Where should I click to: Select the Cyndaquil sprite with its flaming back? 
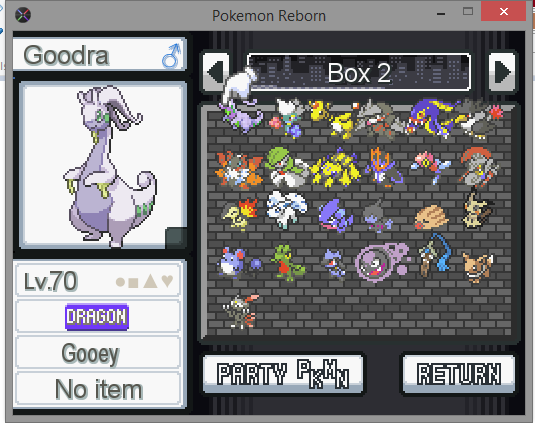240,214
